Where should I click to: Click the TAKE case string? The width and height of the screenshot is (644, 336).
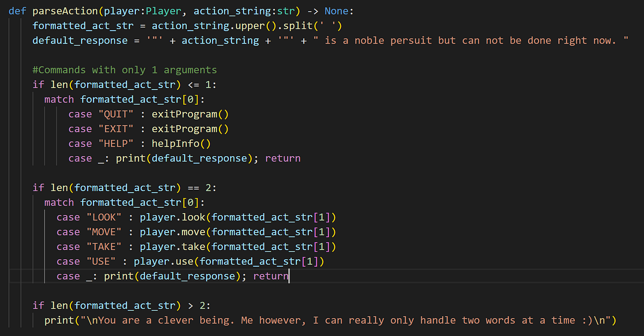coord(105,246)
